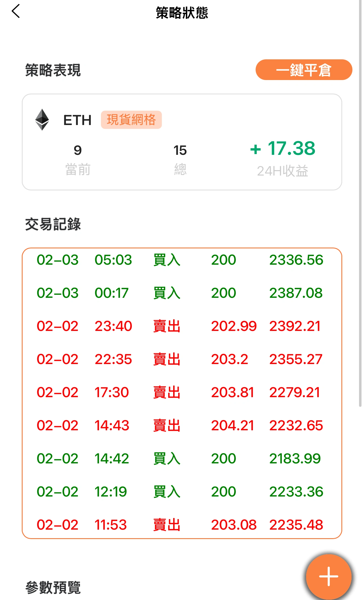Click the 一鍵平倉 button

[x=304, y=70]
